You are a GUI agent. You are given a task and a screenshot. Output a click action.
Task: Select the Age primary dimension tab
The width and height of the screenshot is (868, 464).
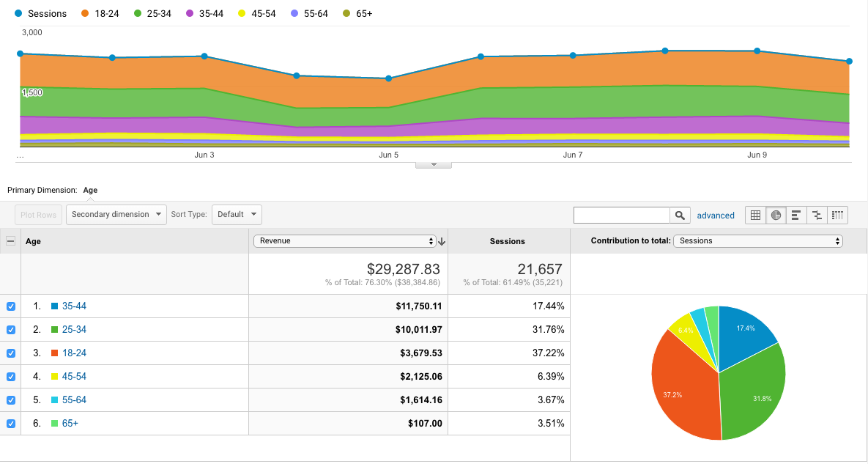click(90, 190)
